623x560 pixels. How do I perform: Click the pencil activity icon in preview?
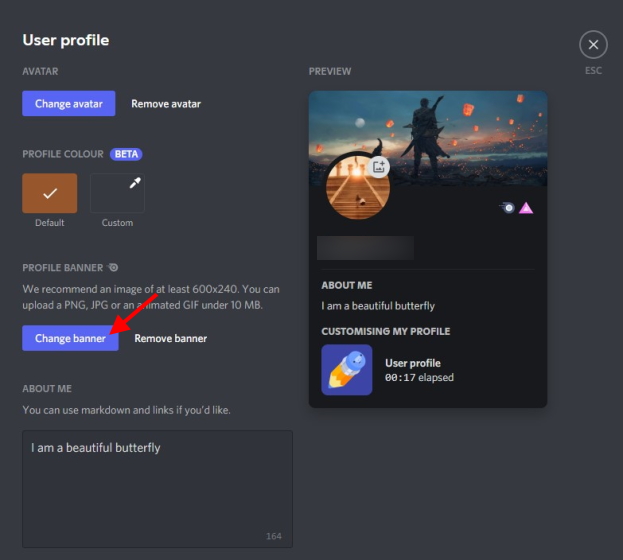click(x=347, y=370)
